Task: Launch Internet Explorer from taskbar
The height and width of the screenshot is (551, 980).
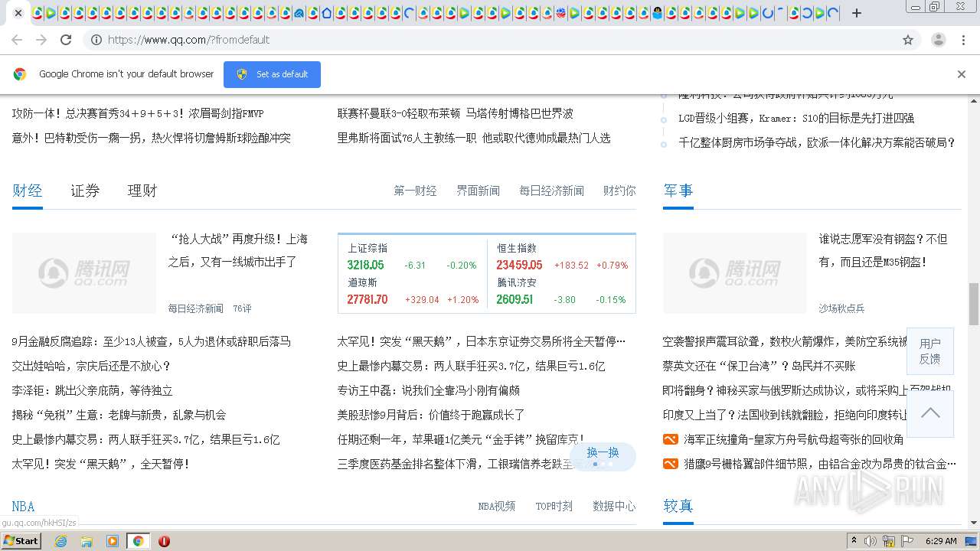Action: pyautogui.click(x=60, y=541)
